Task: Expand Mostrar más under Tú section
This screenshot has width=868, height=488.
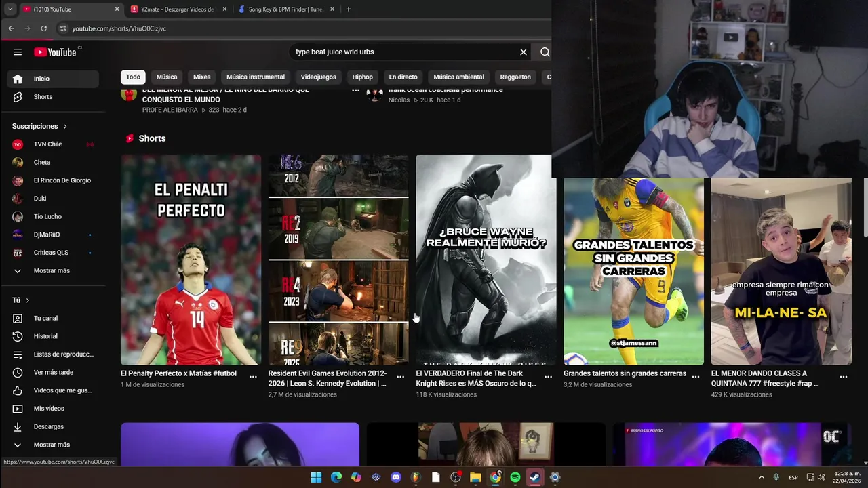Action: coord(53,445)
